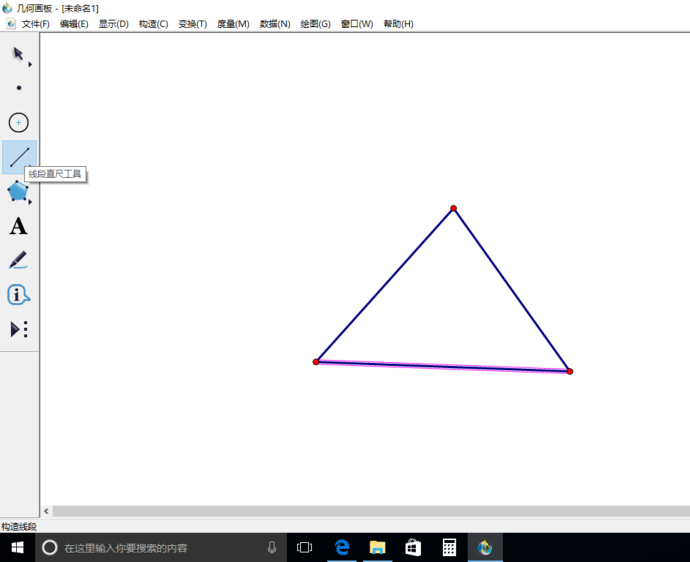This screenshot has height=562, width=690.
Task: Select the Polygon tool
Action: click(x=18, y=191)
